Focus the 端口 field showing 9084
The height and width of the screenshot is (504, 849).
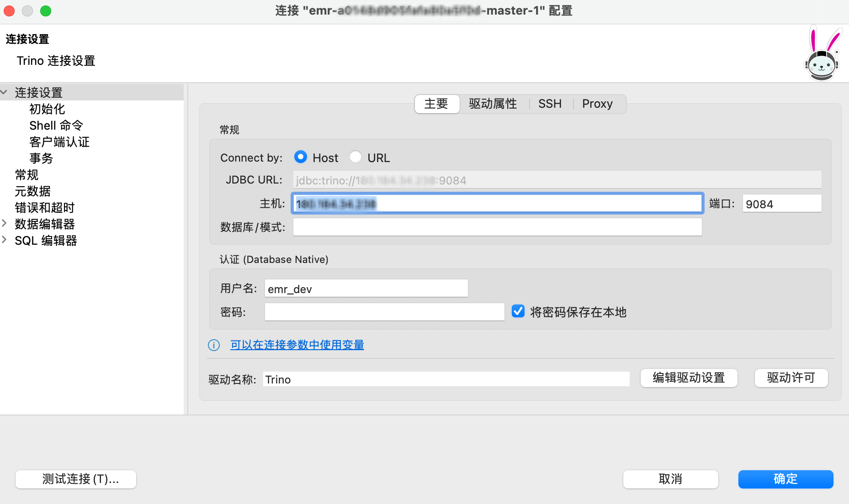781,204
